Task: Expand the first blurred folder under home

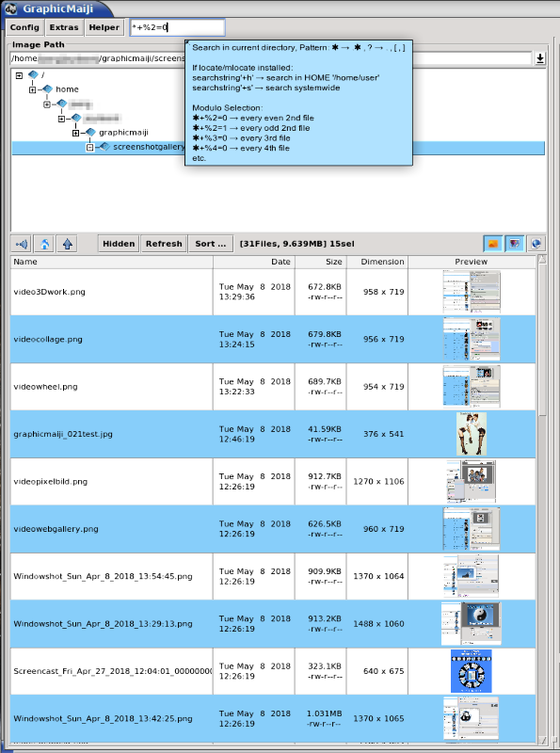Action: pyautogui.click(x=47, y=104)
